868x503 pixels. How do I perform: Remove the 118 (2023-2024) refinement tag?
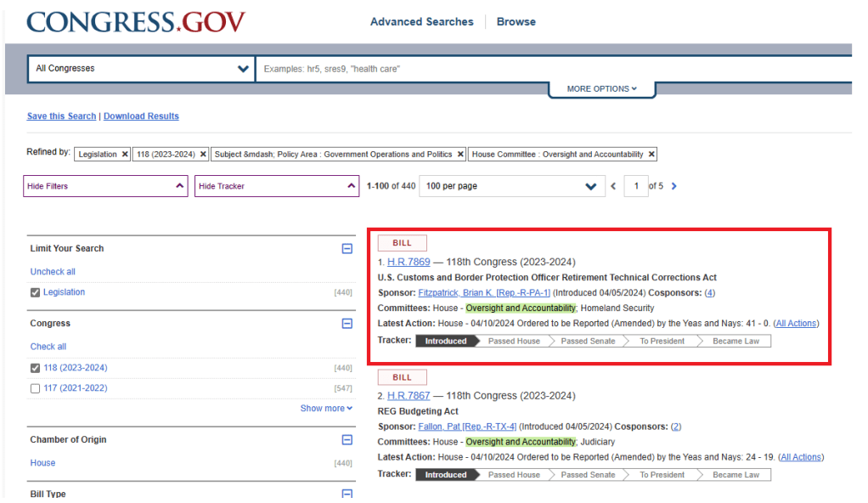(203, 155)
